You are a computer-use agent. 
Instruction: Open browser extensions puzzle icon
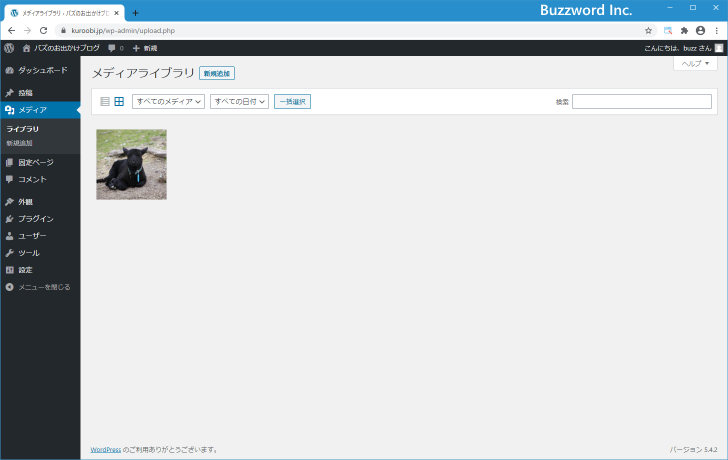[x=684, y=30]
